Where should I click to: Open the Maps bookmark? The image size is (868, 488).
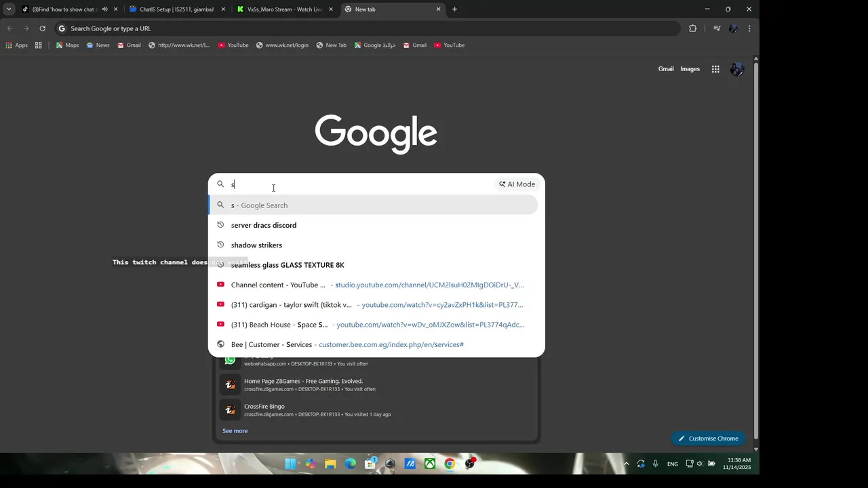coord(67,45)
